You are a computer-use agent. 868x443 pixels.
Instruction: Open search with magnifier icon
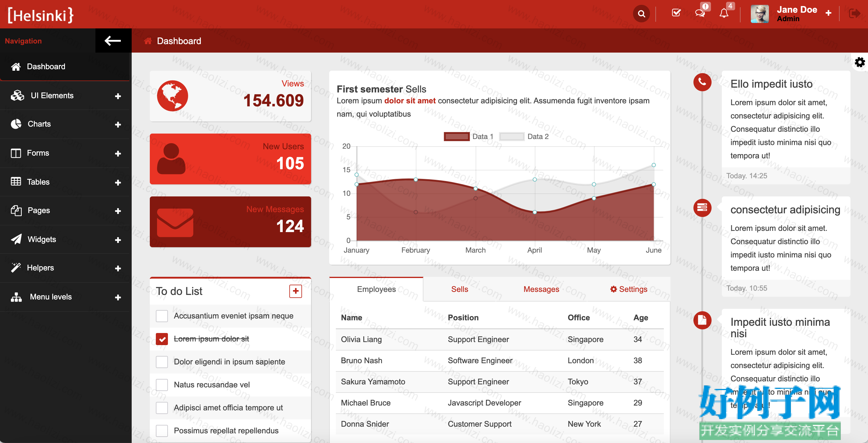(x=641, y=14)
